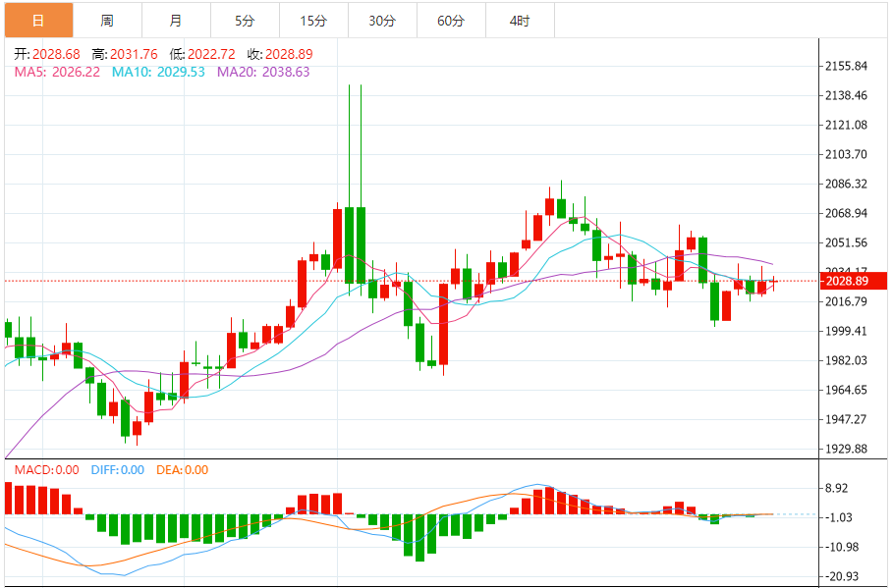Click the 开: 2028.68 open price value
The height and width of the screenshot is (588, 893).
[47, 54]
